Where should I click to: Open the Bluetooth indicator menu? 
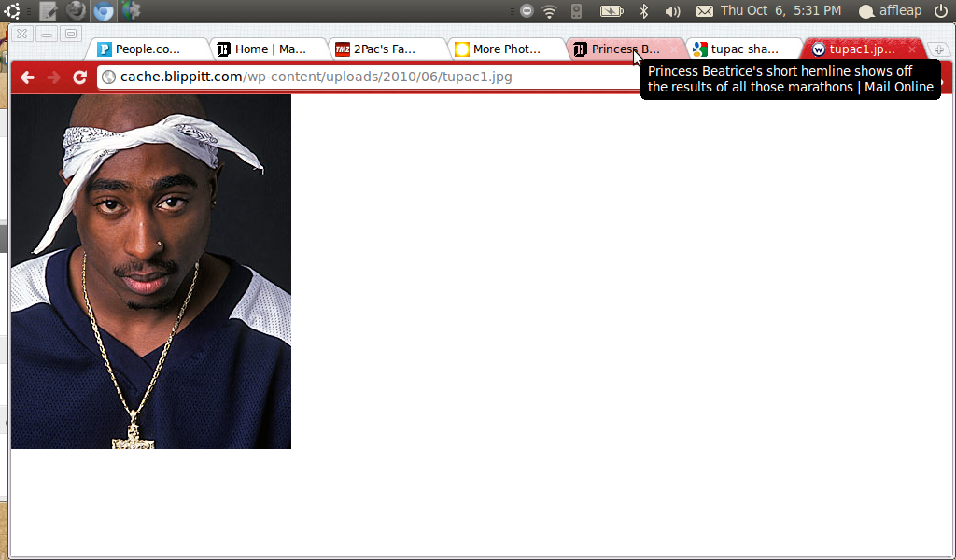pos(644,11)
